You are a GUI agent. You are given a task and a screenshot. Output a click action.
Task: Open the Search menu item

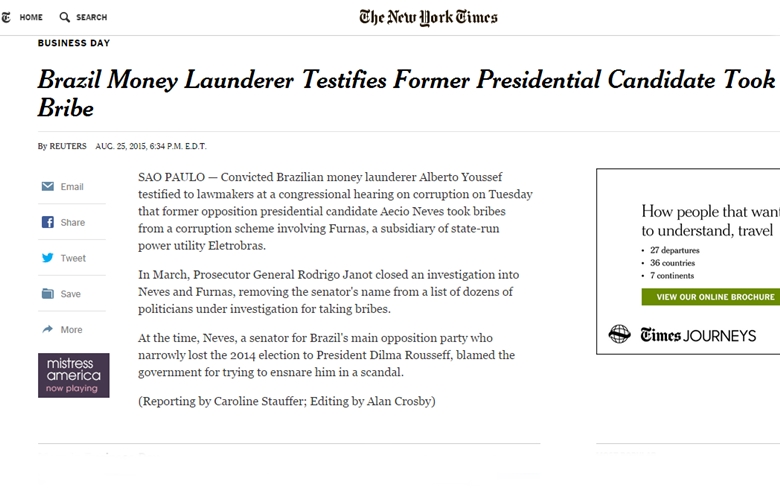(x=91, y=17)
